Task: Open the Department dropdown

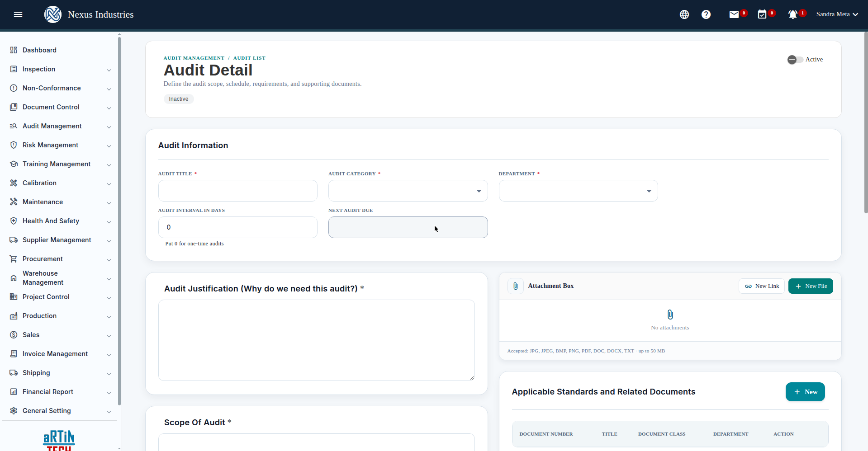Action: (578, 191)
